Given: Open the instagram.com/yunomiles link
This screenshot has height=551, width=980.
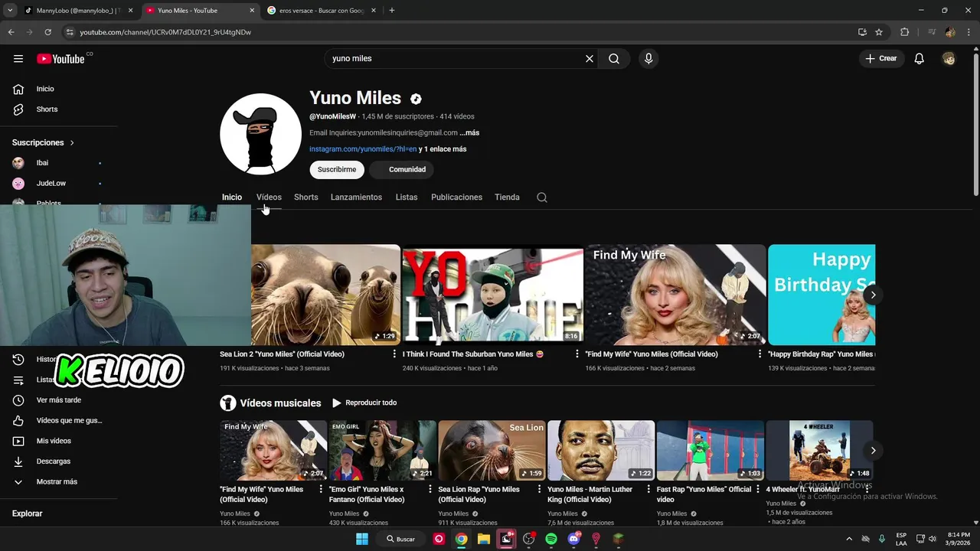Looking at the screenshot, I should point(363,149).
